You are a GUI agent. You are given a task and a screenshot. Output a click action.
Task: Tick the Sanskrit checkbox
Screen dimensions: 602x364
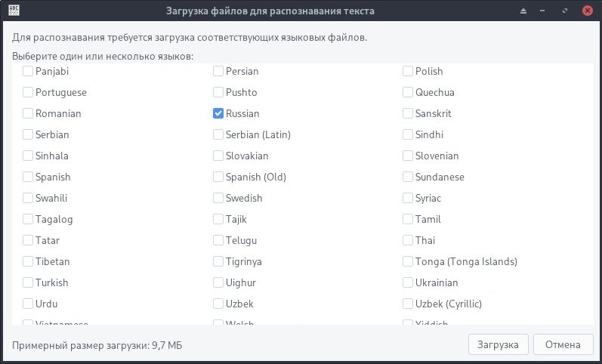click(409, 113)
